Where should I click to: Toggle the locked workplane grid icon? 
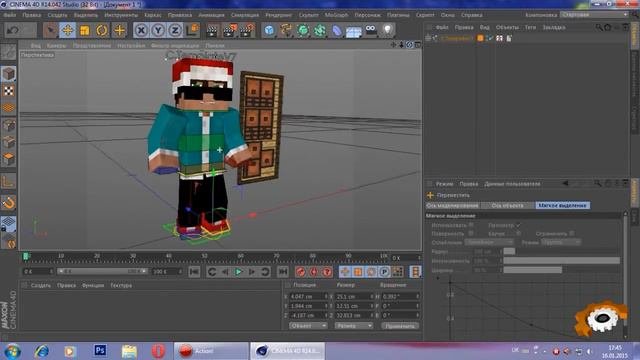pos(9,224)
